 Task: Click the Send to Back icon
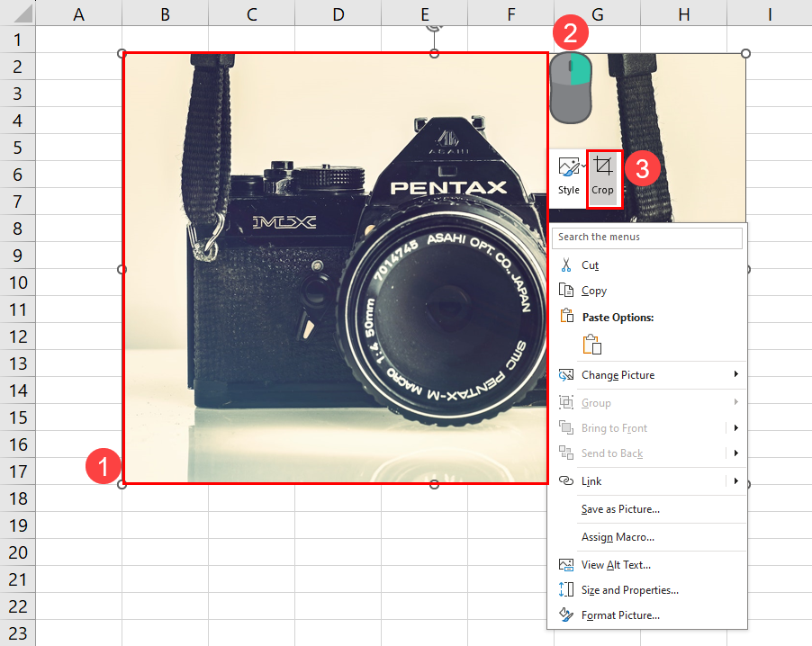point(566,453)
